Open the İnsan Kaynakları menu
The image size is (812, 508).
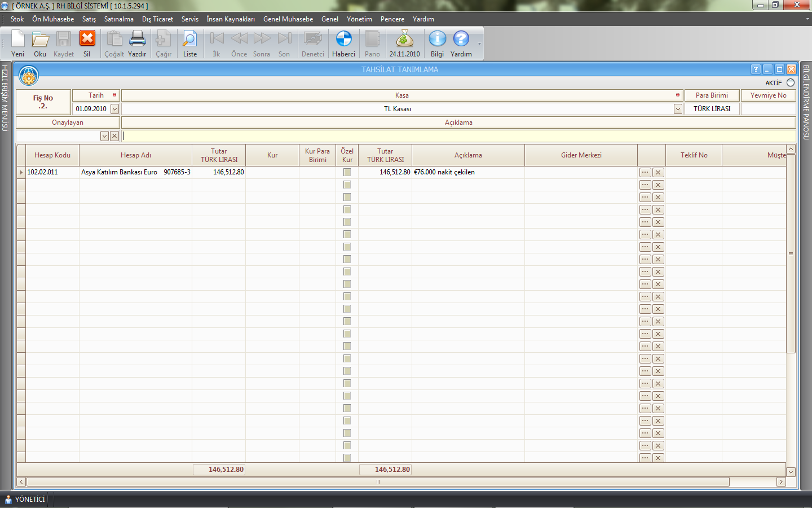point(230,19)
